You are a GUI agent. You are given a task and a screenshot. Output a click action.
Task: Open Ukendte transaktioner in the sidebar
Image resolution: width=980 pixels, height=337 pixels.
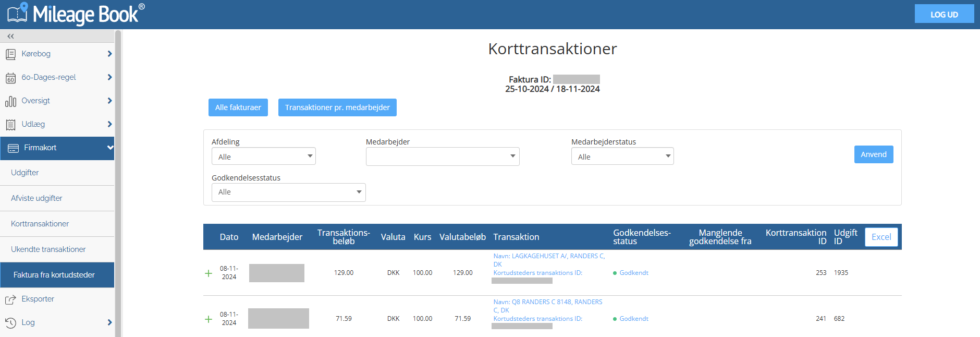click(48, 249)
